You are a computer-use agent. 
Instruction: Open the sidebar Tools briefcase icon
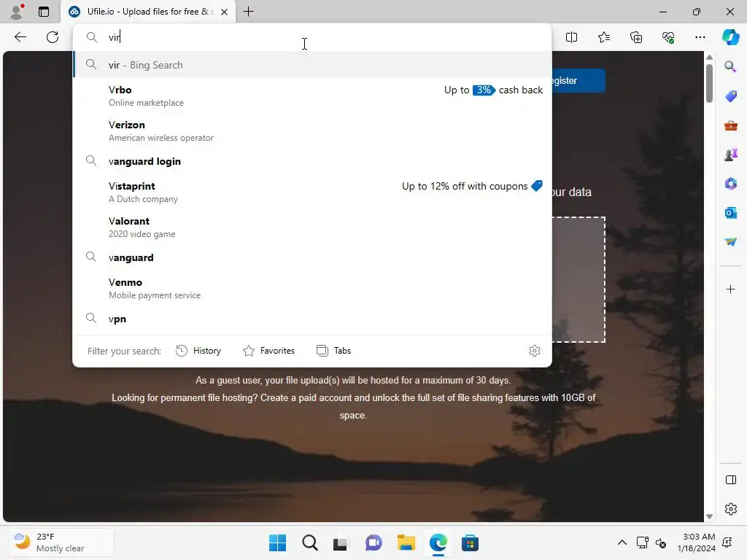[x=730, y=125]
